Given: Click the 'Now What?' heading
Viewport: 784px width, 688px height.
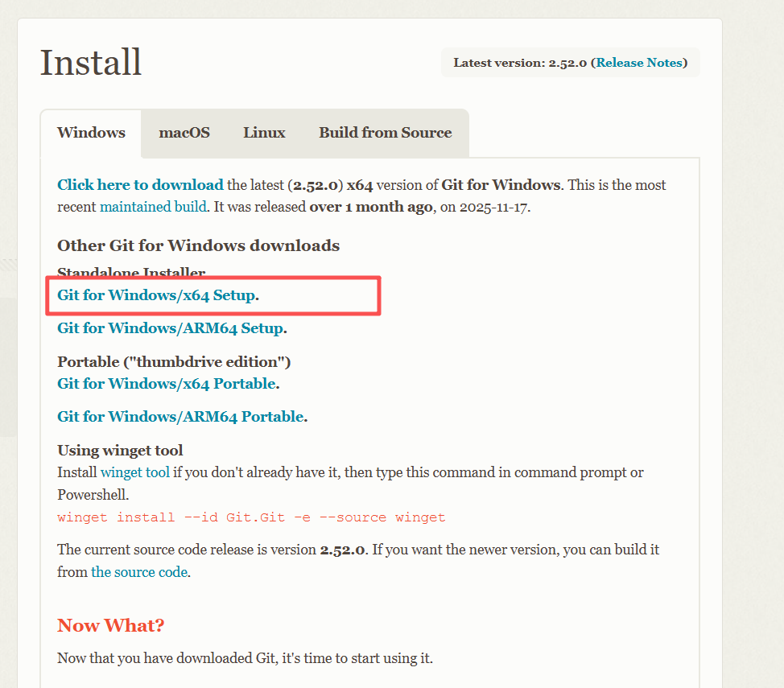Looking at the screenshot, I should (110, 625).
